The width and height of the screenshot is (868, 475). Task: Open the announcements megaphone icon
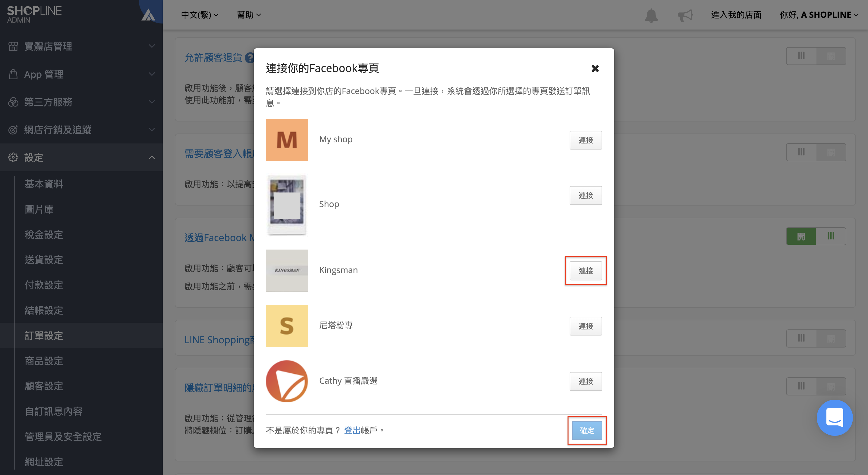685,15
